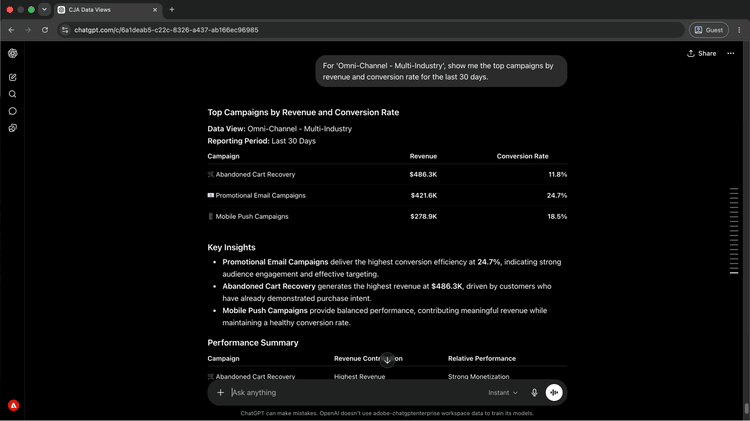Viewport: 750px width, 421px height.
Task: Click 'Mobile Push Campaigns' table row
Action: coord(387,216)
